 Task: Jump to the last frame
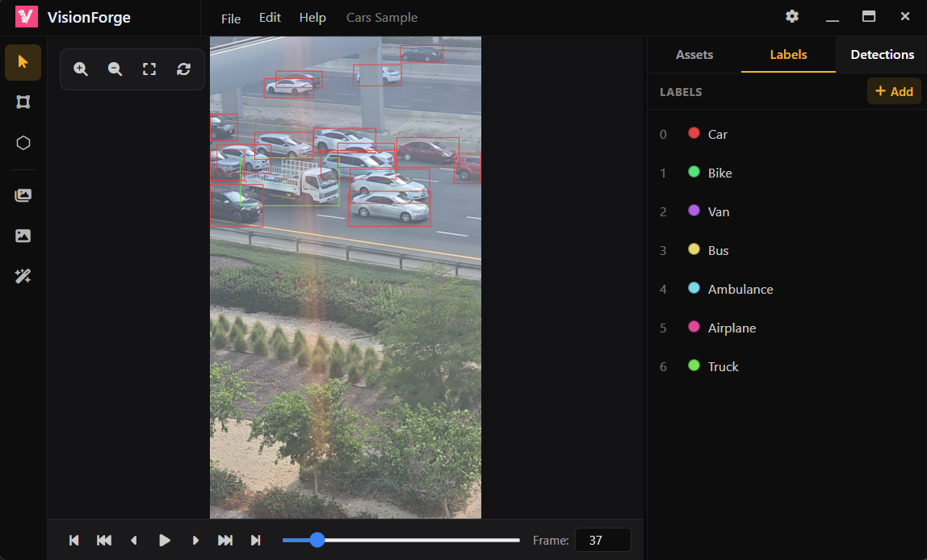coord(255,540)
